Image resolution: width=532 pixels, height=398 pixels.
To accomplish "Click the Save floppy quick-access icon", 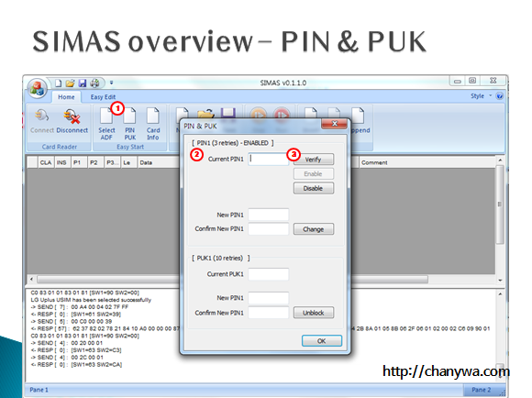I will point(83,83).
